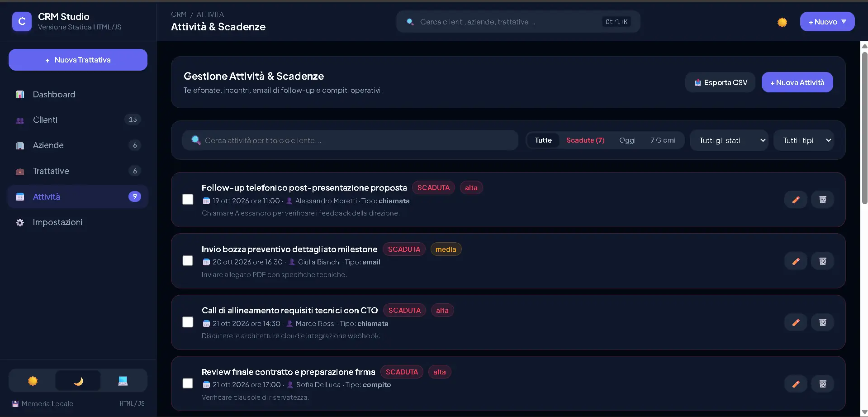
Task: Select the Tutte filter tab
Action: click(x=543, y=140)
